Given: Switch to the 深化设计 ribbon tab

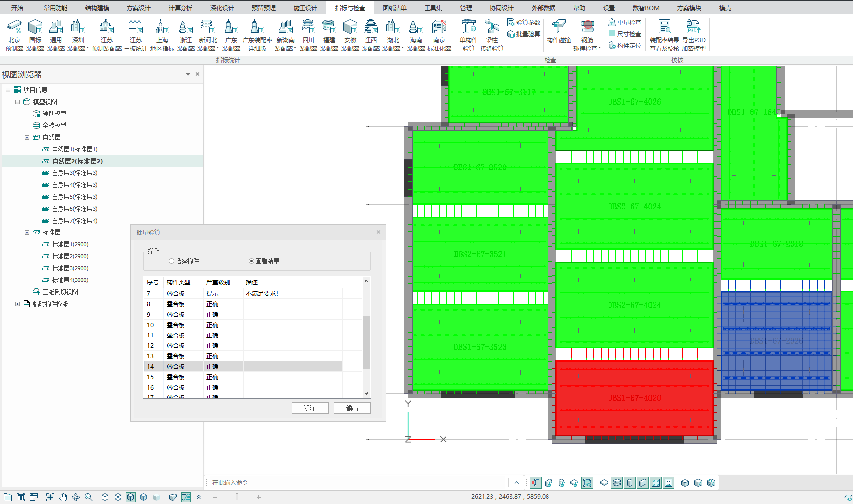Looking at the screenshot, I should point(222,8).
